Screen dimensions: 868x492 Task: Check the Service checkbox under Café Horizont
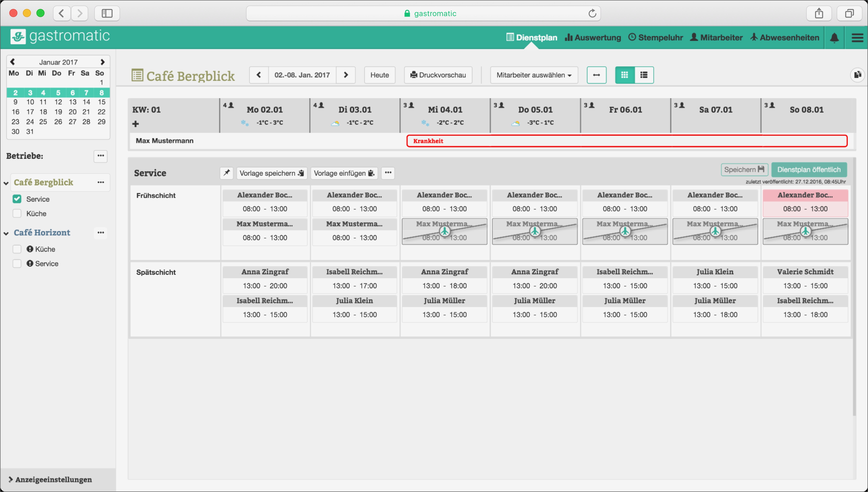(17, 264)
